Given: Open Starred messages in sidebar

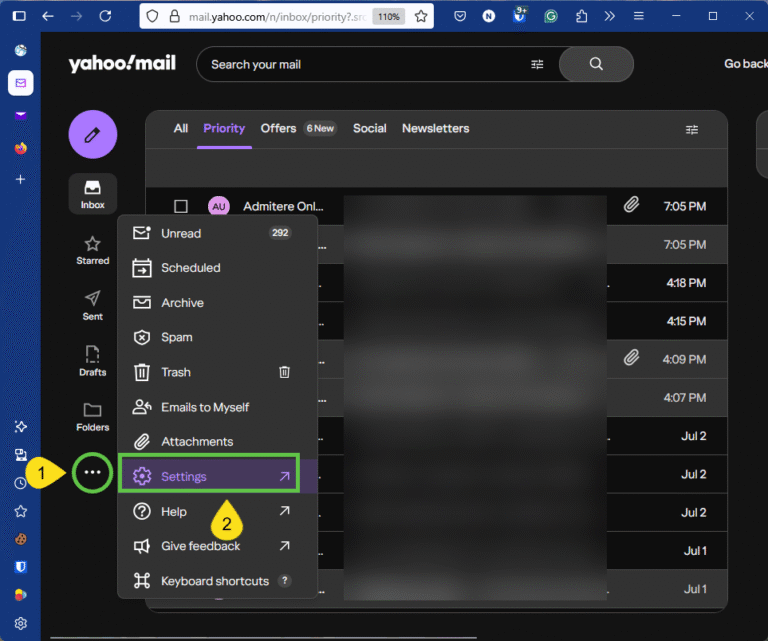Looking at the screenshot, I should tap(93, 250).
